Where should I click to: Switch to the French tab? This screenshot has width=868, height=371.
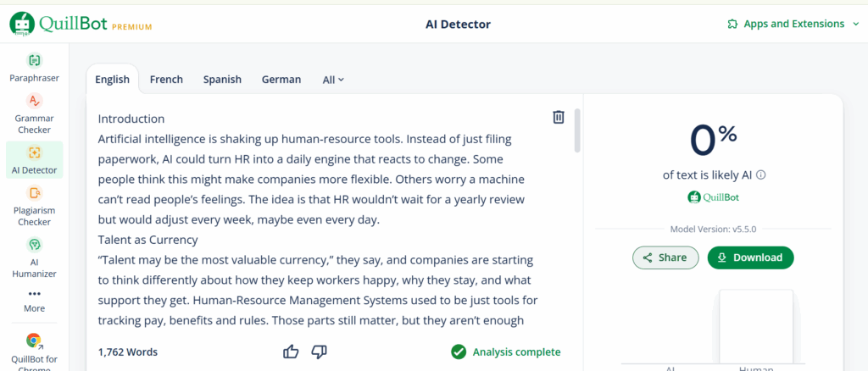point(166,80)
